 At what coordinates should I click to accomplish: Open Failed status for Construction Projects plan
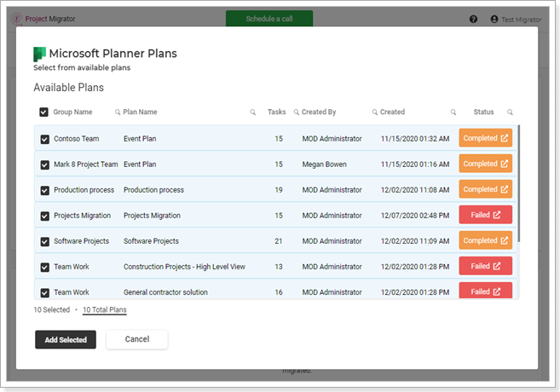(x=485, y=266)
